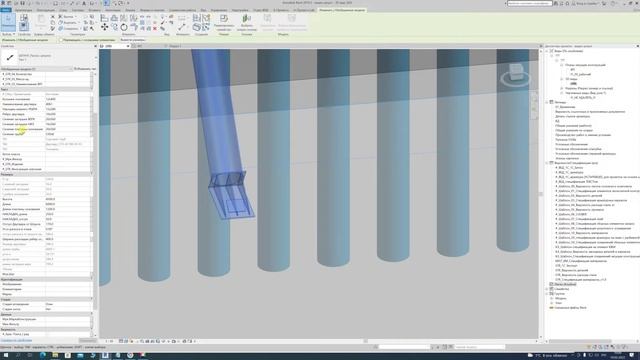Click the 'Марка' value field
Viewport: 640px width, 360px height.
68,294
